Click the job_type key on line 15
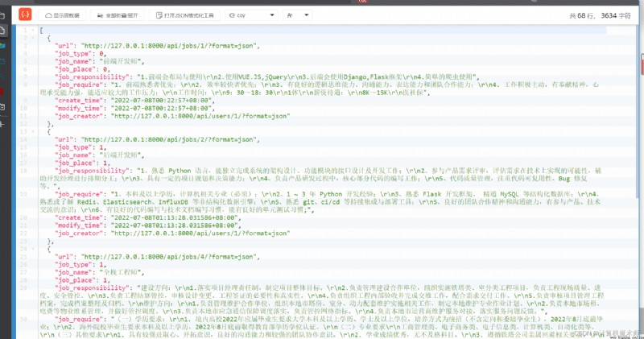644x339 pixels. 73,147
